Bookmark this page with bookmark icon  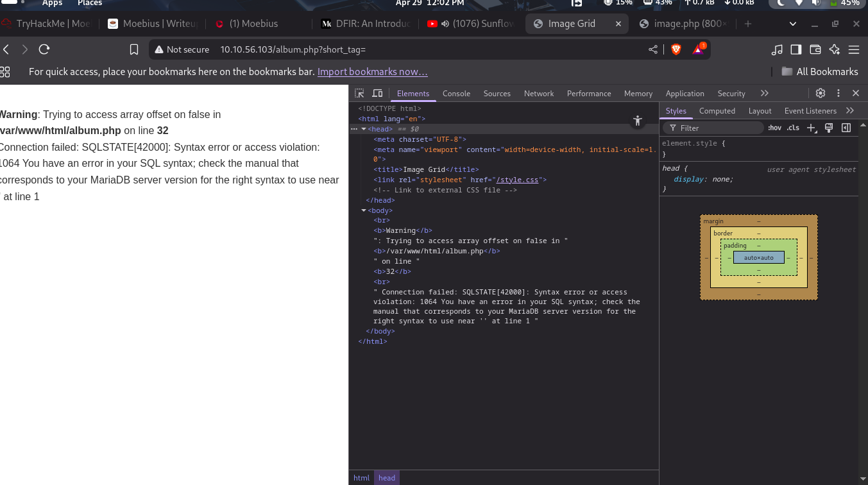click(134, 49)
